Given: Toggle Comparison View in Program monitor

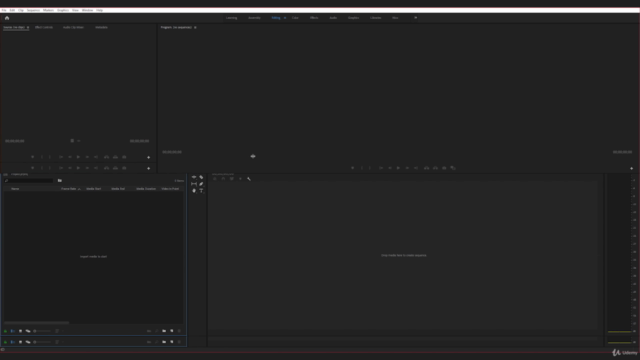Looking at the screenshot, I should point(453,168).
